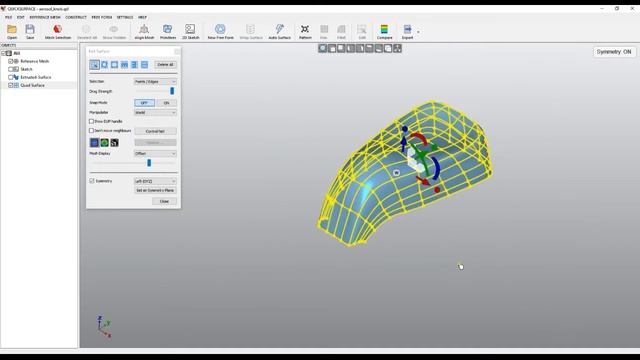Click the Mesh Display offset slider handle
The height and width of the screenshot is (360, 640).
point(149,163)
